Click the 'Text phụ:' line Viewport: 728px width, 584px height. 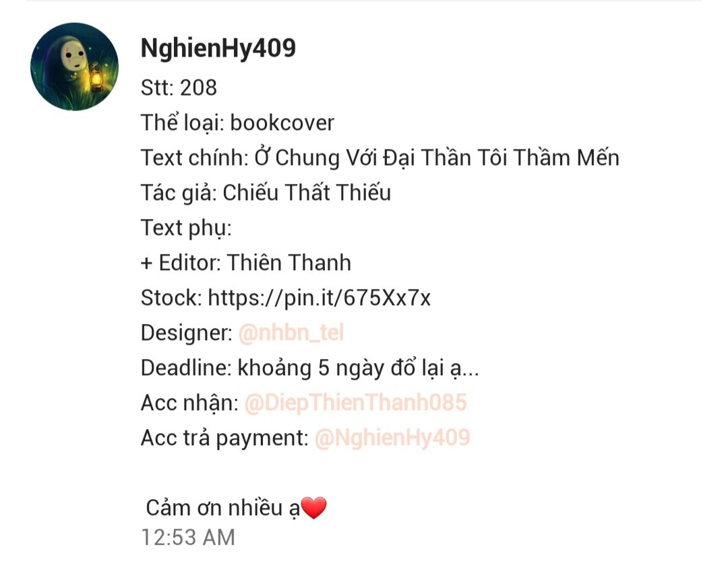coord(186,228)
